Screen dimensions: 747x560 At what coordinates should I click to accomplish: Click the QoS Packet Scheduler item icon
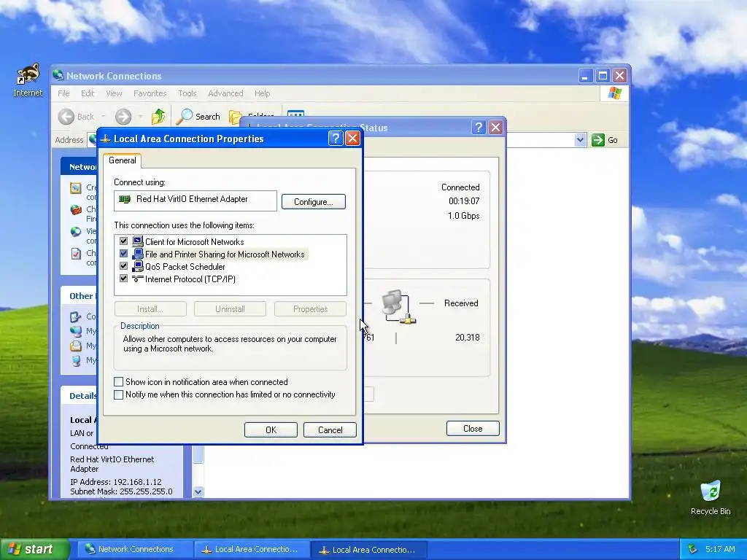138,266
